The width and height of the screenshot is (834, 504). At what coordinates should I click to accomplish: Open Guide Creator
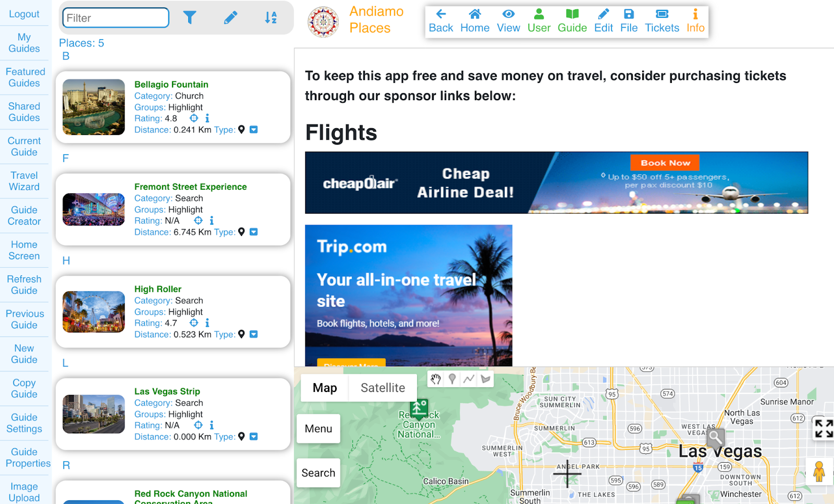click(24, 216)
